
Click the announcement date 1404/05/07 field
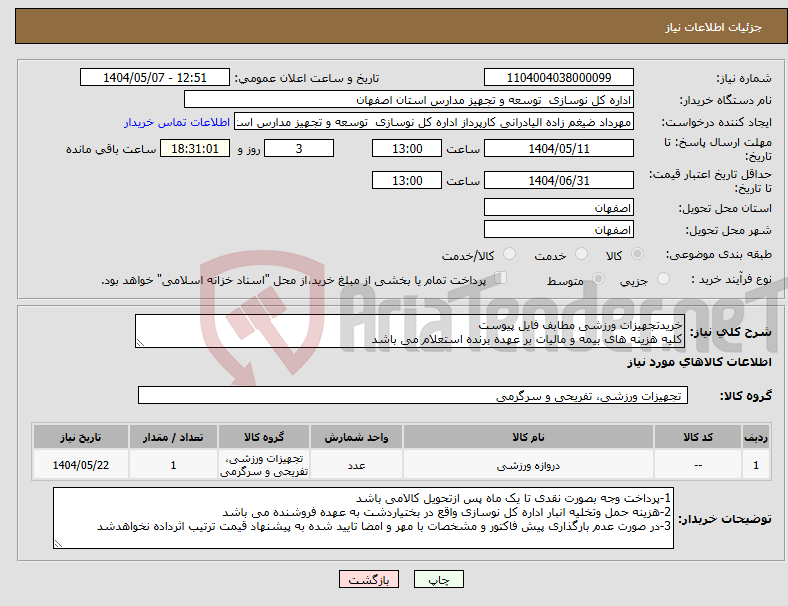pyautogui.click(x=155, y=78)
